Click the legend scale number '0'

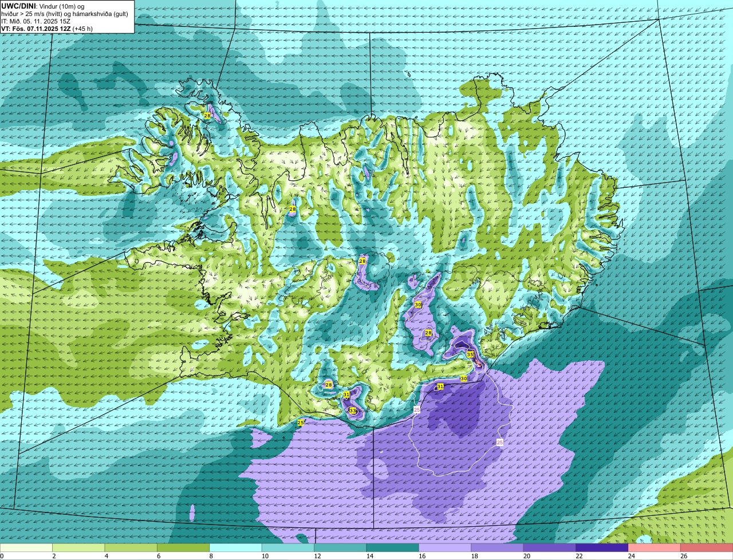click(2, 556)
